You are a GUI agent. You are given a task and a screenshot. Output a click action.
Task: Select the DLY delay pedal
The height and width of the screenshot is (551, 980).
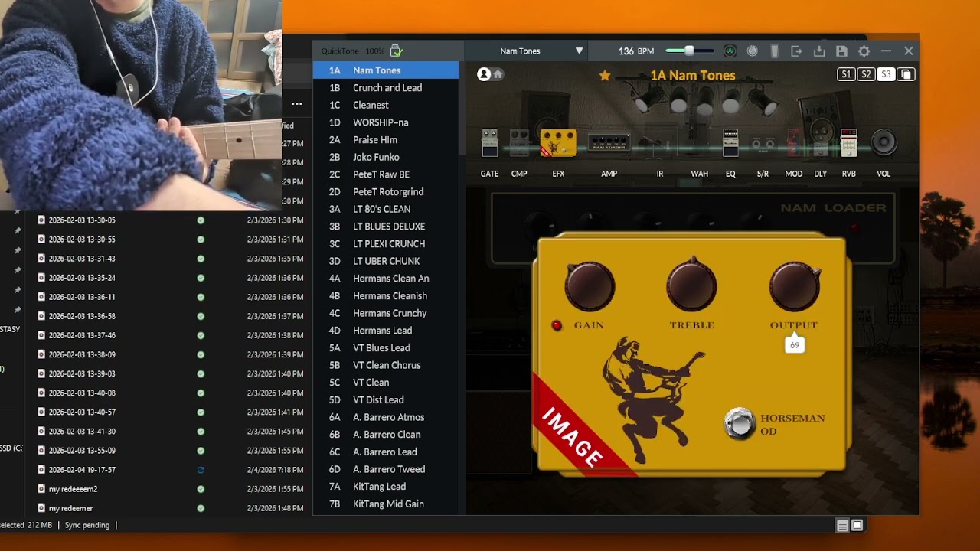pyautogui.click(x=821, y=143)
